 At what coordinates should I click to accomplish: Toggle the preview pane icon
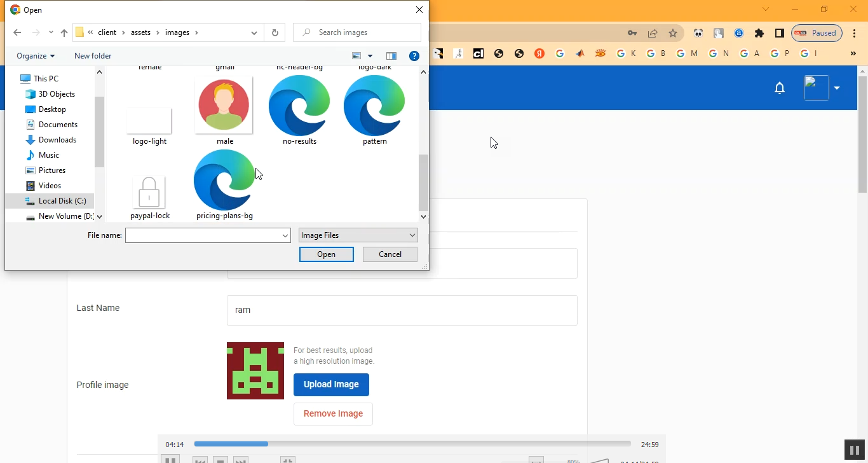(x=391, y=56)
